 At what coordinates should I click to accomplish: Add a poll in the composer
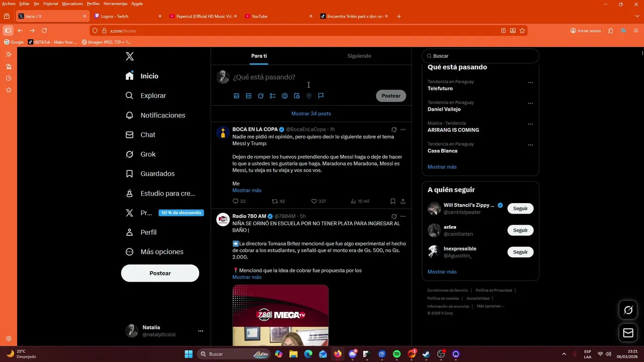click(273, 96)
